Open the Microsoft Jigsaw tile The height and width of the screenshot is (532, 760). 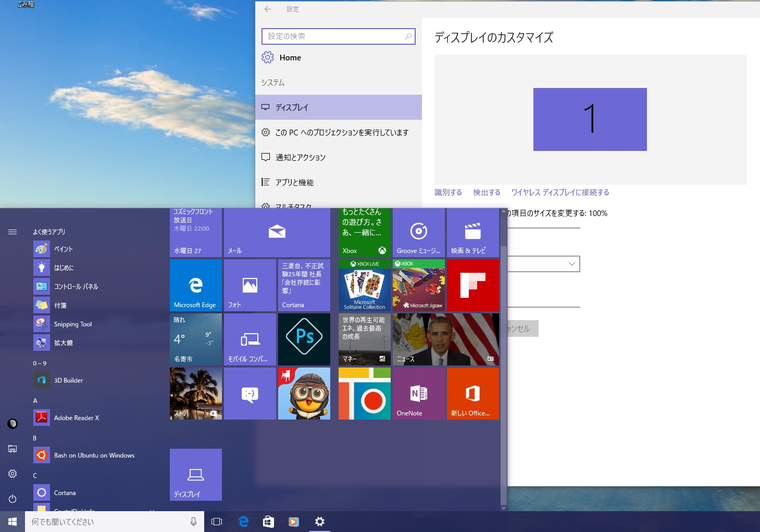tap(419, 285)
